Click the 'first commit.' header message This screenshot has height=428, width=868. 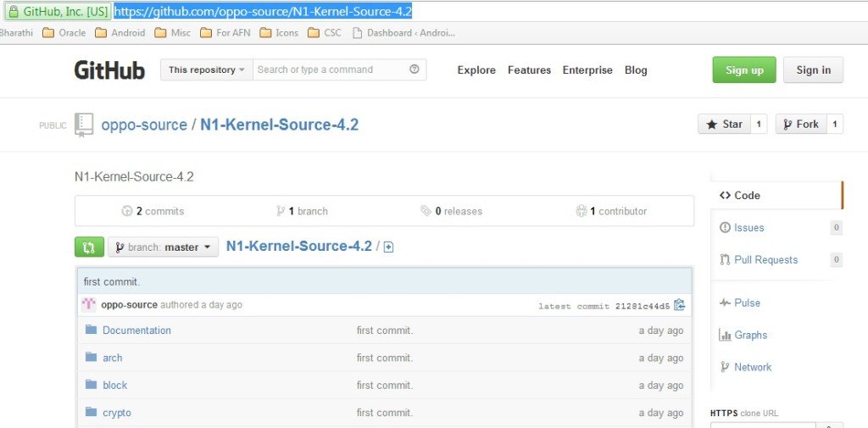(x=112, y=282)
